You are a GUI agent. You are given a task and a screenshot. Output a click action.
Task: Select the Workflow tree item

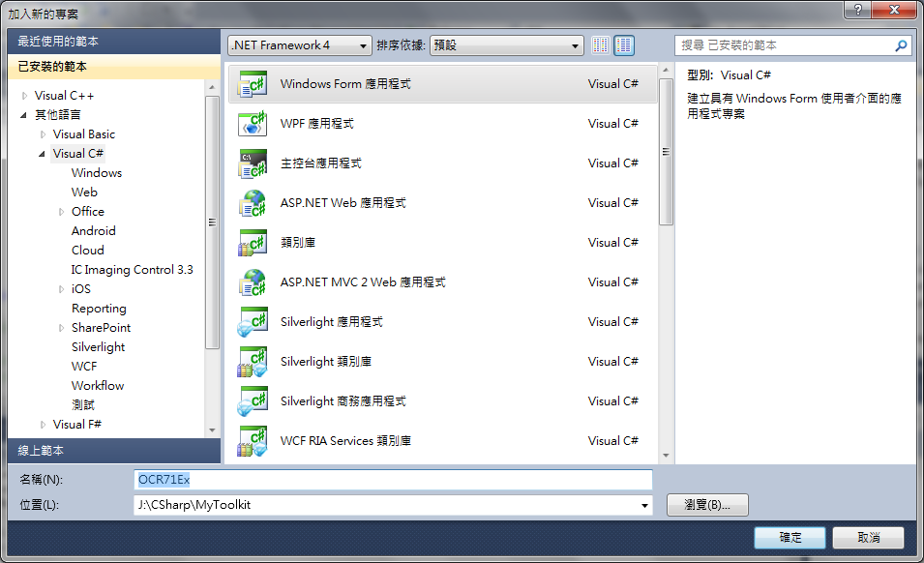tap(98, 386)
